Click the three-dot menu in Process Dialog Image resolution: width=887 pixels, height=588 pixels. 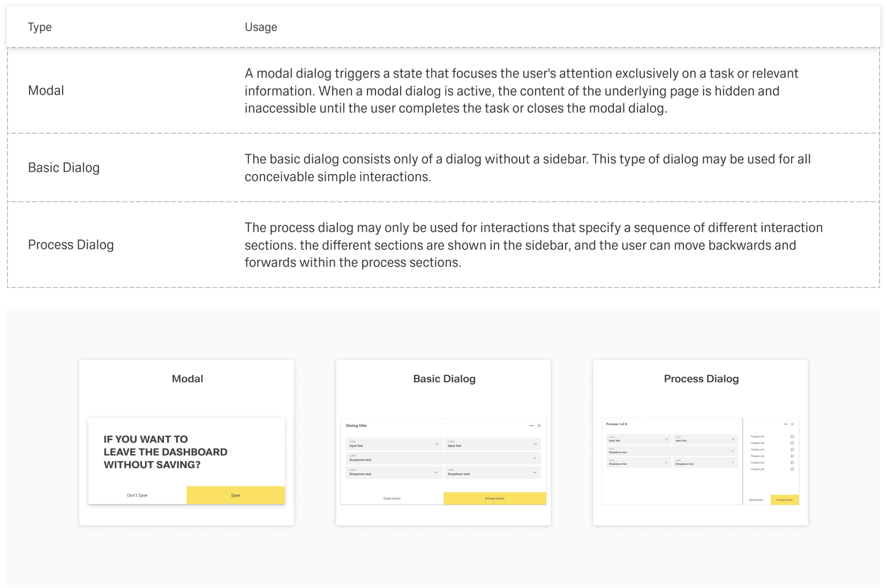click(x=786, y=424)
